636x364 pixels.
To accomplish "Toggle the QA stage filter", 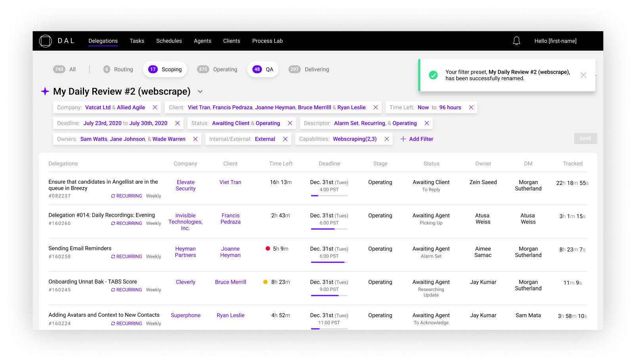I will pyautogui.click(x=263, y=69).
